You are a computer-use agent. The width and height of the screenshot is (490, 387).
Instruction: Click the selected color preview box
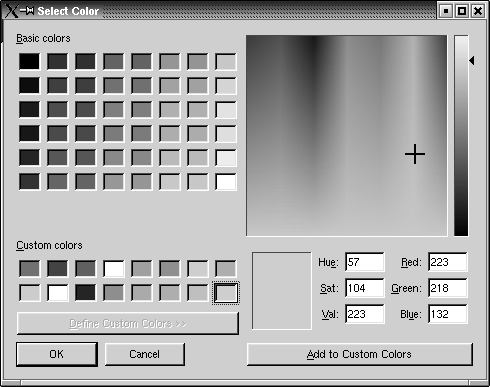pyautogui.click(x=282, y=291)
